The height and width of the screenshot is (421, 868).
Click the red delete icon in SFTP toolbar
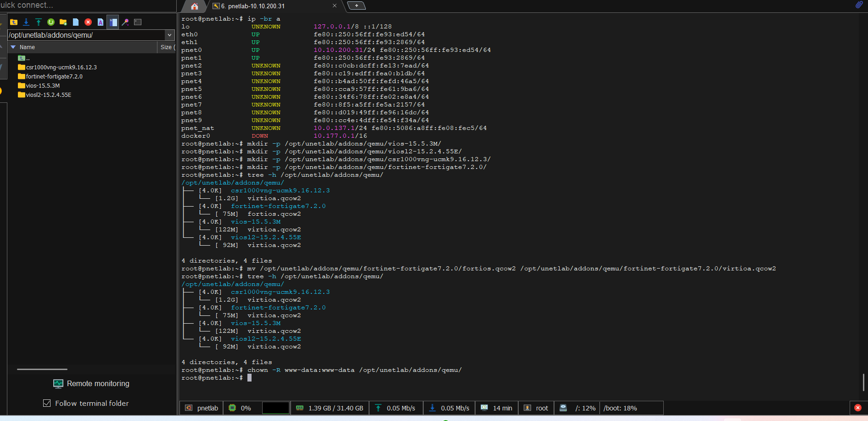[88, 22]
